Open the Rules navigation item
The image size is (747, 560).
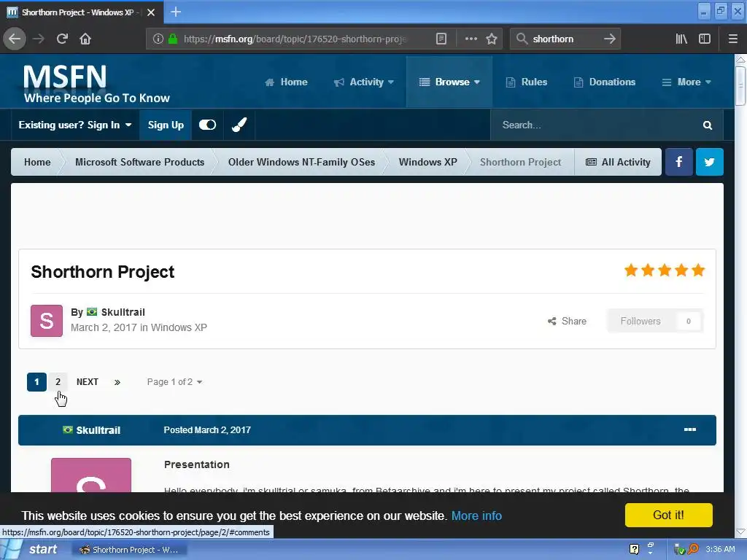pyautogui.click(x=527, y=82)
